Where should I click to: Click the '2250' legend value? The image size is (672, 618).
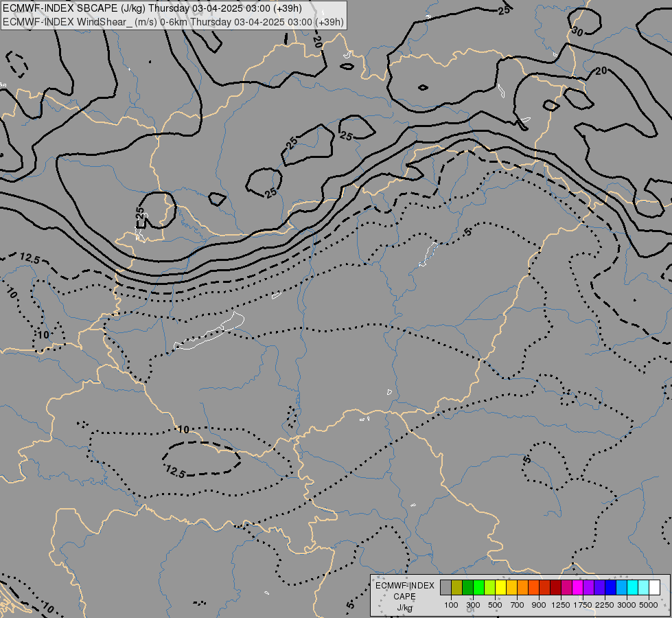click(x=605, y=605)
